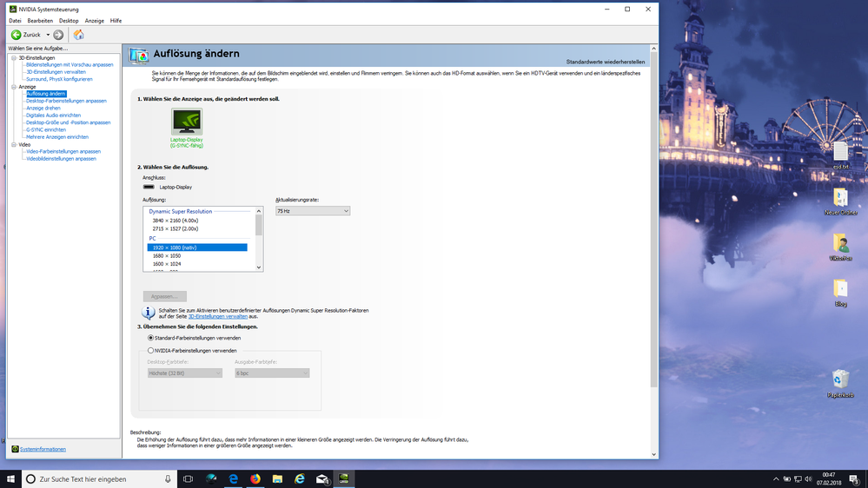868x488 pixels.
Task: Open the Aktualisierungsrate 75 Hz dropdown
Action: (313, 211)
